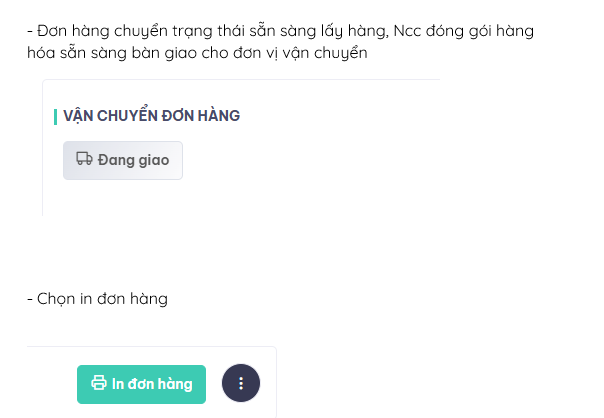604x418 pixels.
Task: Open the three-dot more options menu
Action: click(x=240, y=383)
